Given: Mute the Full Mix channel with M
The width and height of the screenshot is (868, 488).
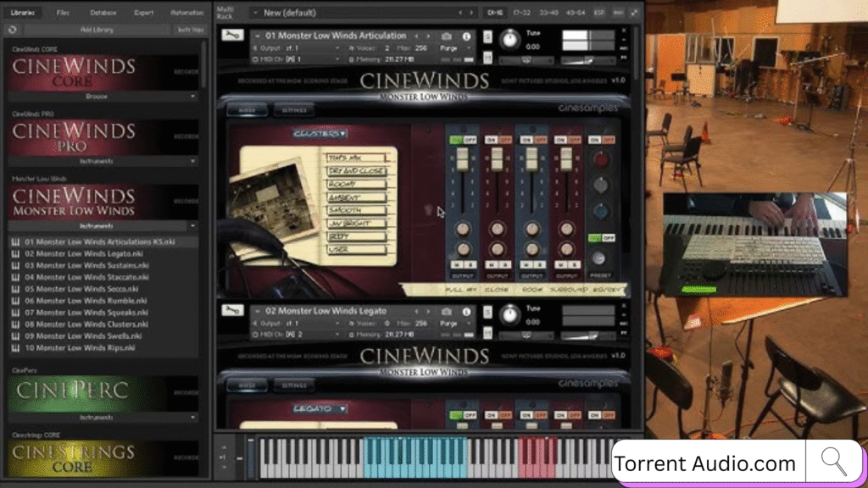Looking at the screenshot, I should [455, 264].
